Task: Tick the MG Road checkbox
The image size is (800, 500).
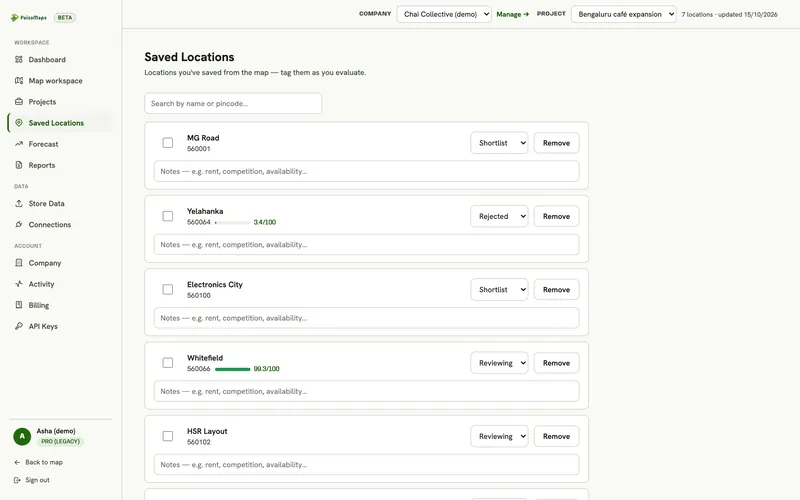Action: click(x=167, y=143)
